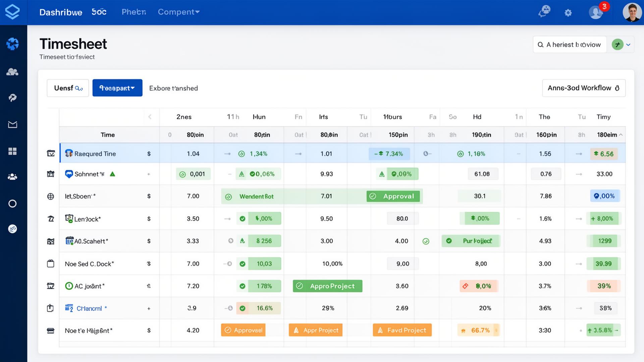Image resolution: width=644 pixels, height=362 pixels.
Task: Toggle the check circle in AC joɾent row
Action: coord(243,286)
